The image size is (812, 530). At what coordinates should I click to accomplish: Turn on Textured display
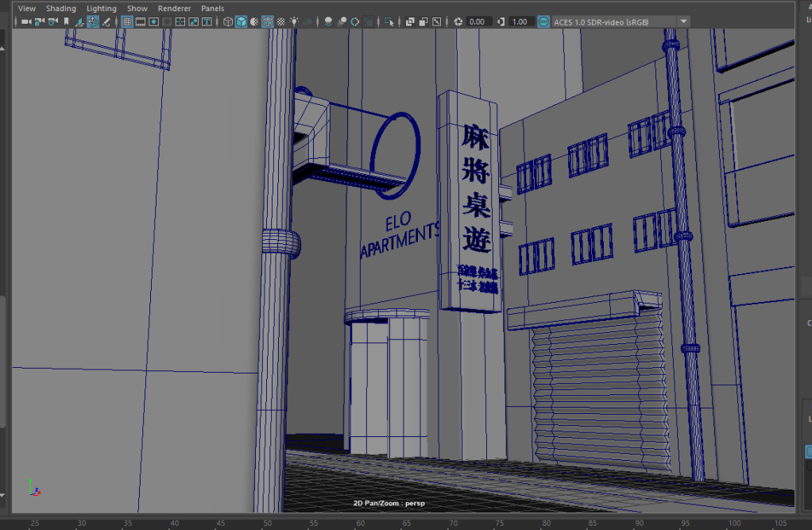pyautogui.click(x=281, y=21)
